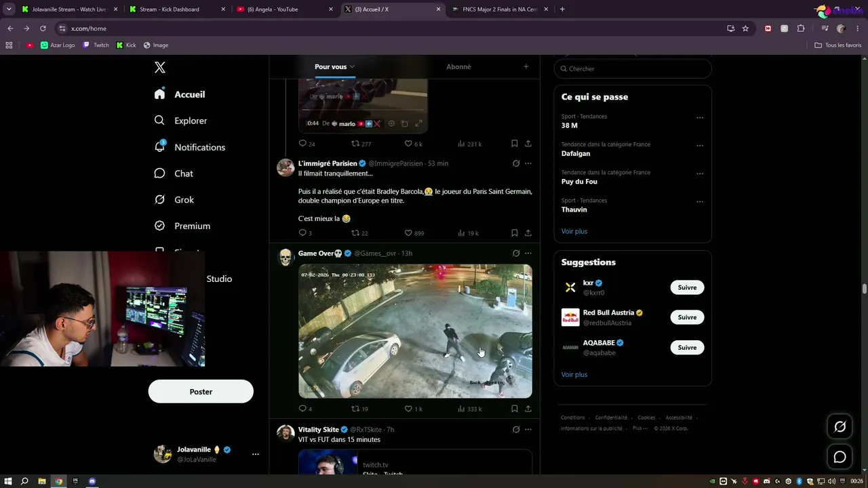Open more options on Game Over post
Image resolution: width=868 pixels, height=488 pixels.
tap(528, 253)
